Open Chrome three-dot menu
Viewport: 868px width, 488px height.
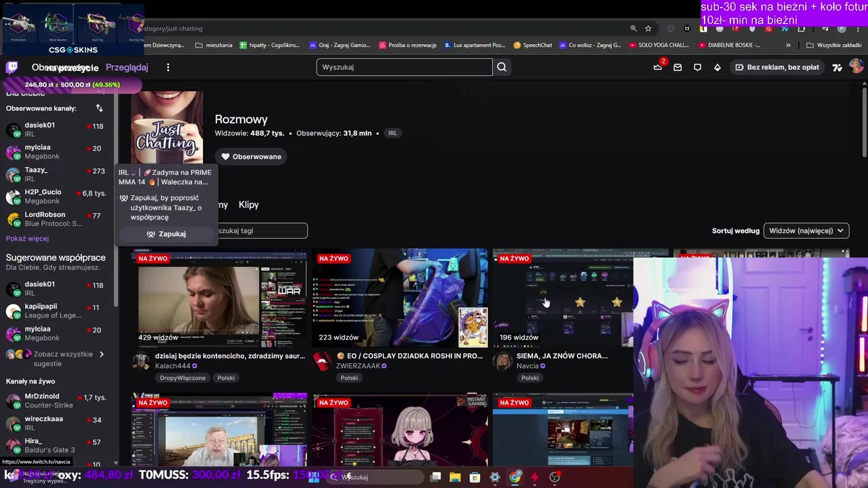point(858,28)
